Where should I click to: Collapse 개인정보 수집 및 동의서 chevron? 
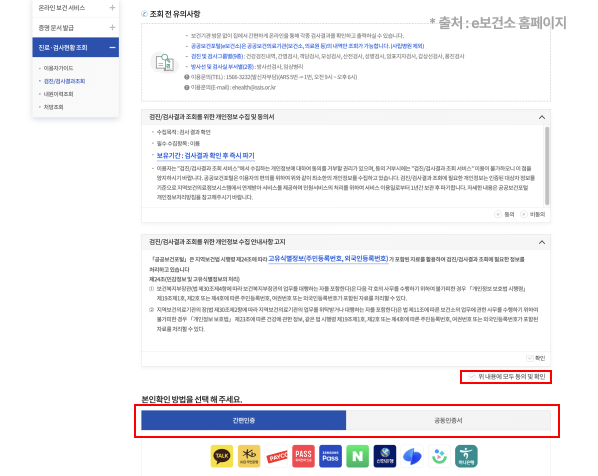(542, 117)
